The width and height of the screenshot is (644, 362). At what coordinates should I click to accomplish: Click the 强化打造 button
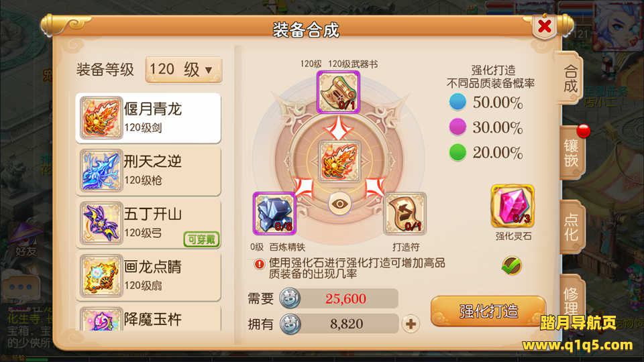(x=488, y=311)
